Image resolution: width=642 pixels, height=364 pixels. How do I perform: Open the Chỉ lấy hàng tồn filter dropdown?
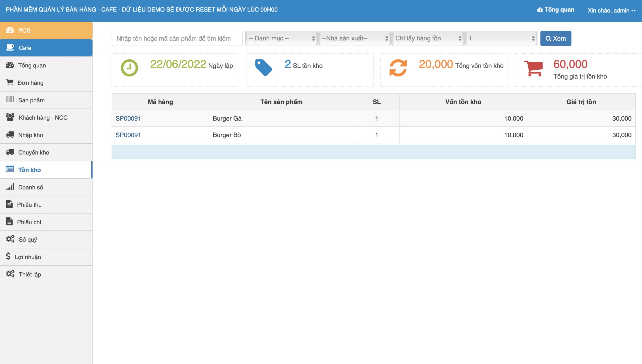pos(428,38)
